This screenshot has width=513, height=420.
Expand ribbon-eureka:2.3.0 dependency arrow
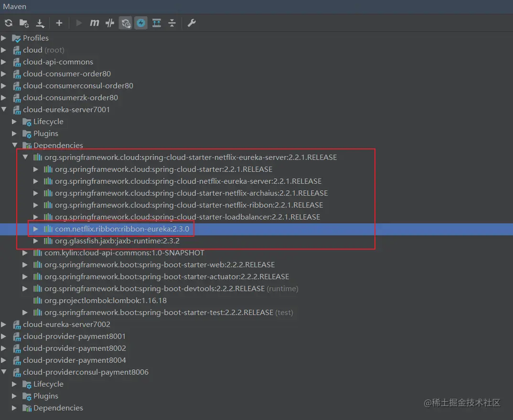(x=36, y=229)
